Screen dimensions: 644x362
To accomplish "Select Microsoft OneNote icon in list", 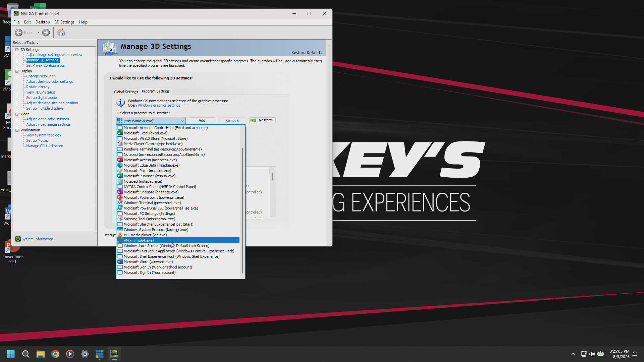I will pos(120,192).
